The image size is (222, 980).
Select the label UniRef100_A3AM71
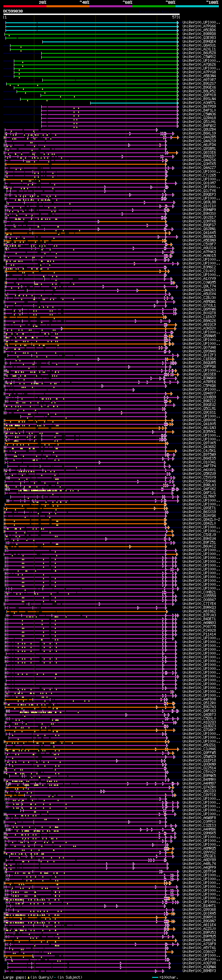coord(199,103)
